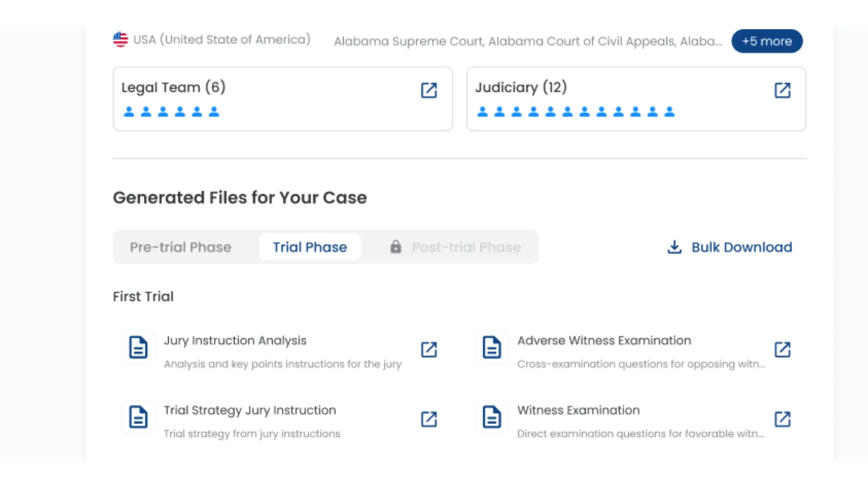The width and height of the screenshot is (868, 488).
Task: Click 'Cross-examination questions for opposing witn...' text
Action: coord(641,364)
